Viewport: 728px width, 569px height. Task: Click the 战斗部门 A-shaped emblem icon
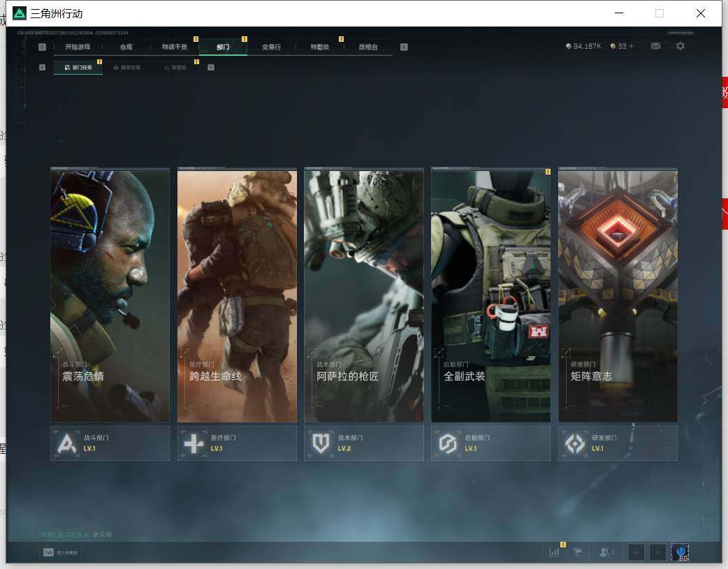coord(67,444)
